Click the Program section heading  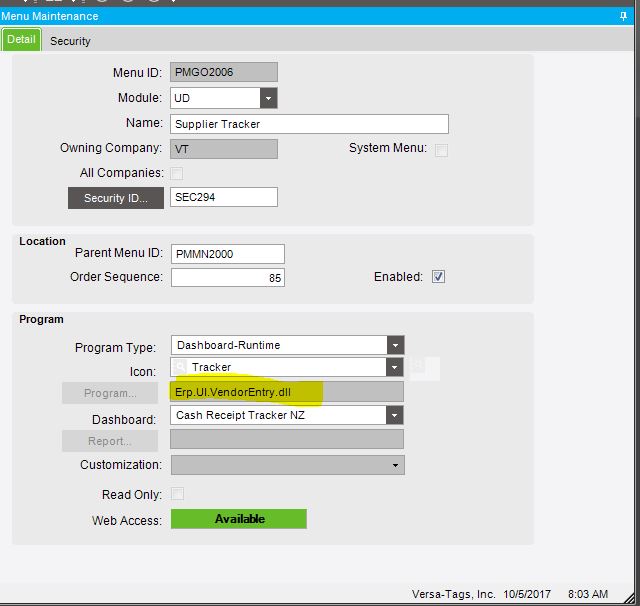41,319
